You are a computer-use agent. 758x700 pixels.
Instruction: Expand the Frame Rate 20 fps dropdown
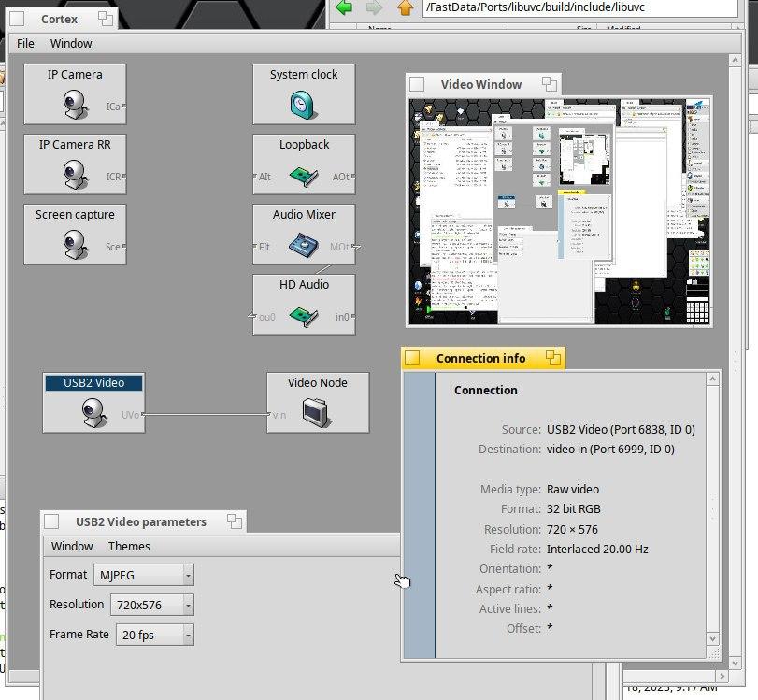(155, 635)
